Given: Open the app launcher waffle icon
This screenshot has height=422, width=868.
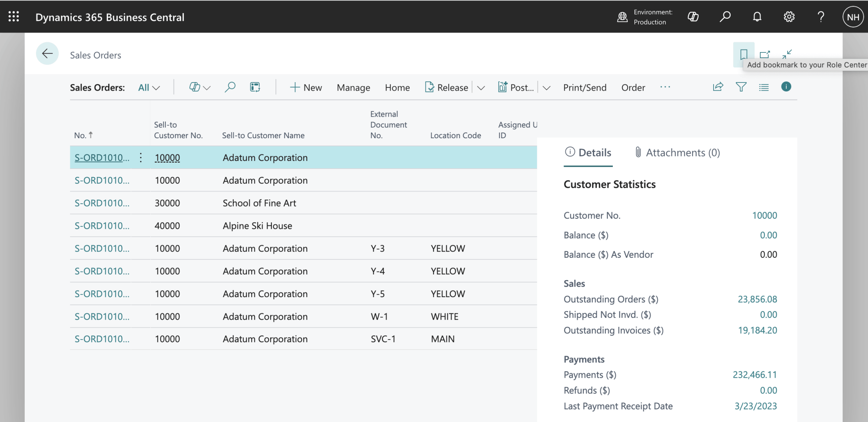Looking at the screenshot, I should tap(13, 17).
